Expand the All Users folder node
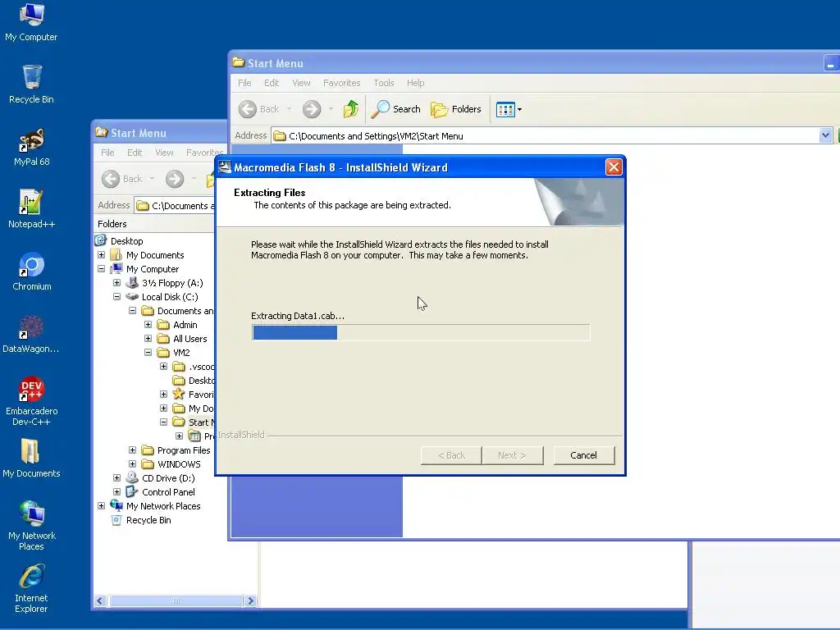 148,339
